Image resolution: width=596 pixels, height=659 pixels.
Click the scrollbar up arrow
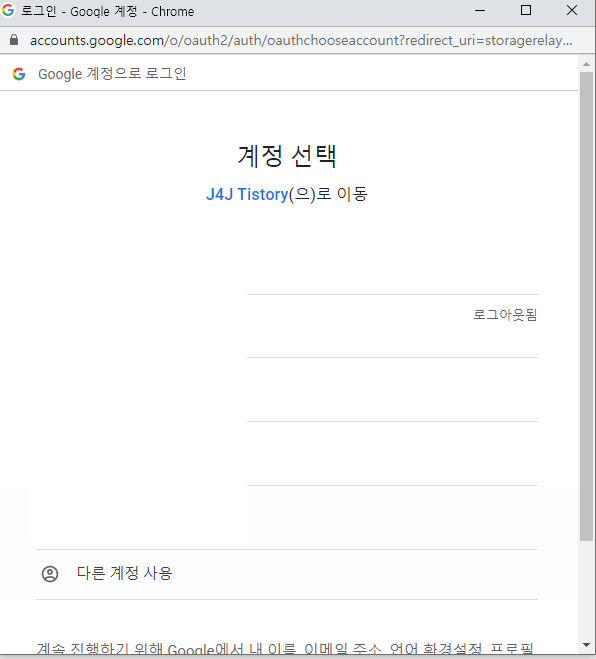point(586,64)
